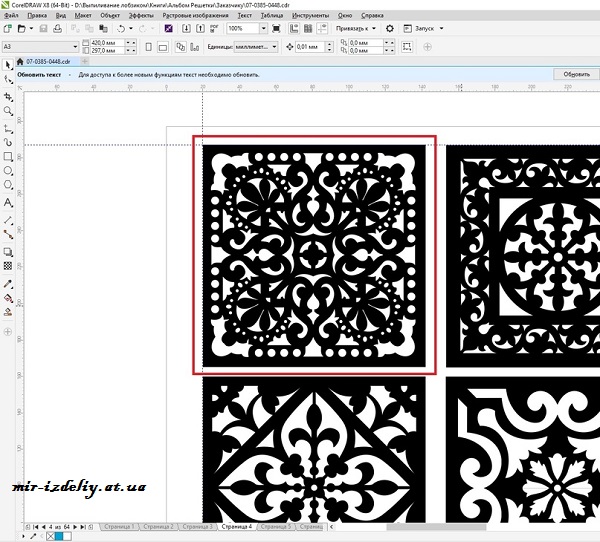Image resolution: width=600 pixels, height=542 pixels.
Task: Pick the Color Eyedropper tool
Action: (x=8, y=282)
